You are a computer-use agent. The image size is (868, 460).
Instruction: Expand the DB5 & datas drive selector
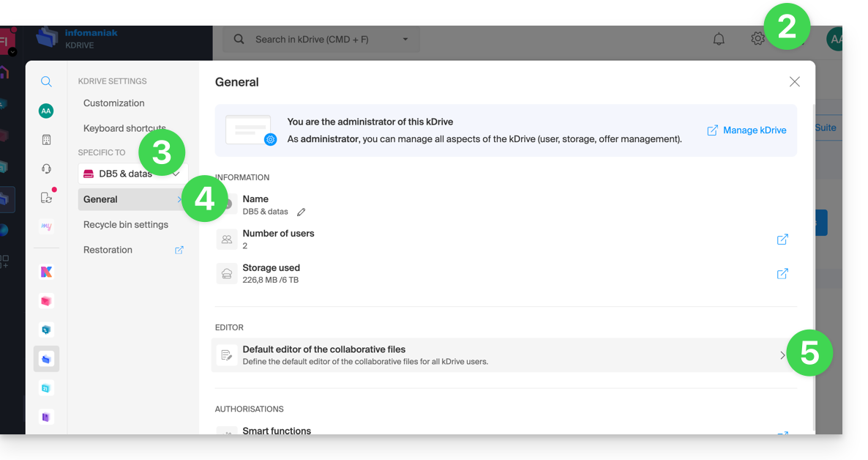pos(133,174)
